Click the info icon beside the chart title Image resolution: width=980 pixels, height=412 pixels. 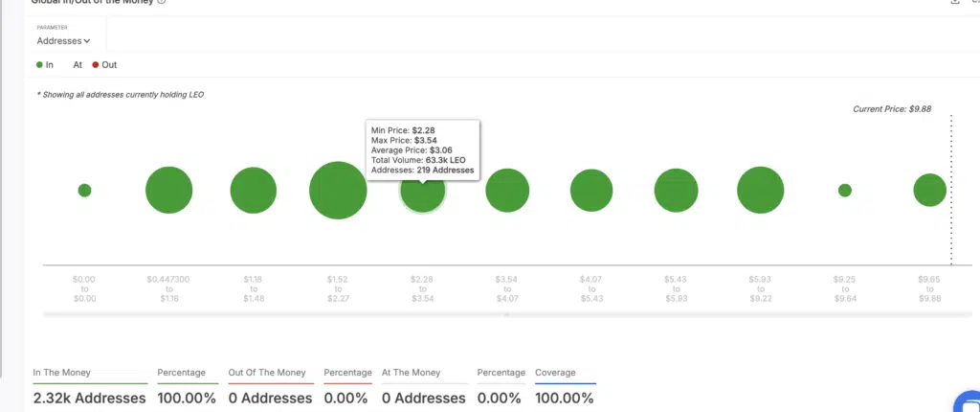click(x=161, y=2)
